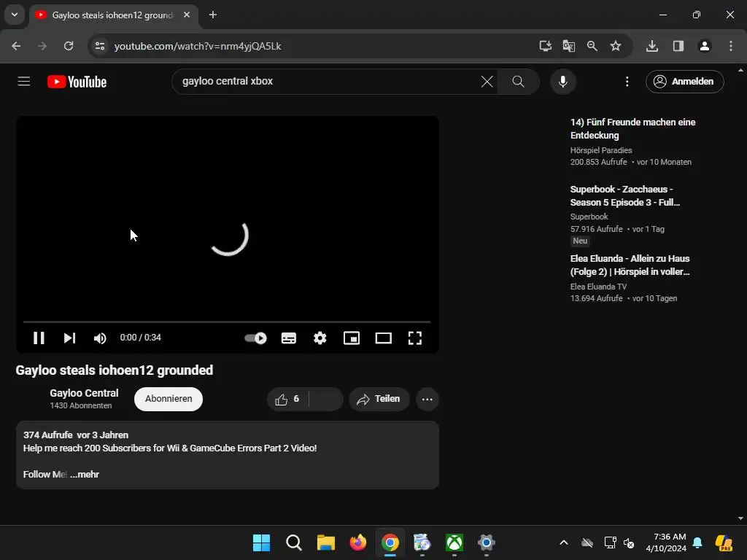Bookmark this page with the star
The width and height of the screenshot is (747, 560).
(616, 46)
